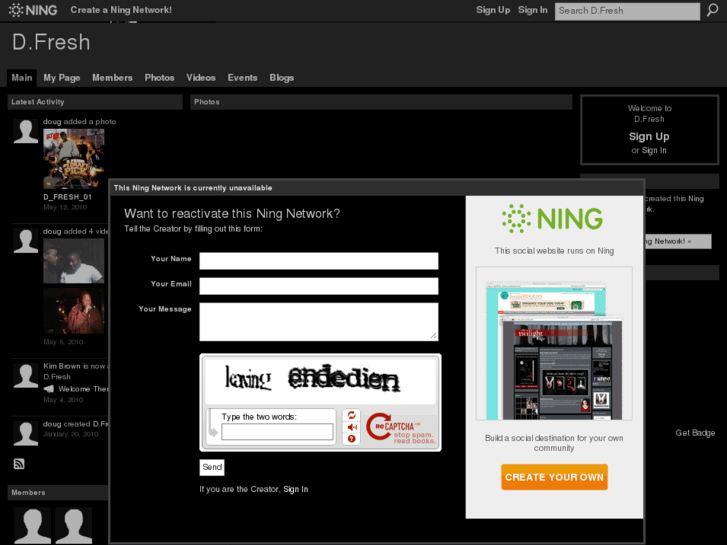
Task: Open the Blogs tab
Action: pos(282,77)
